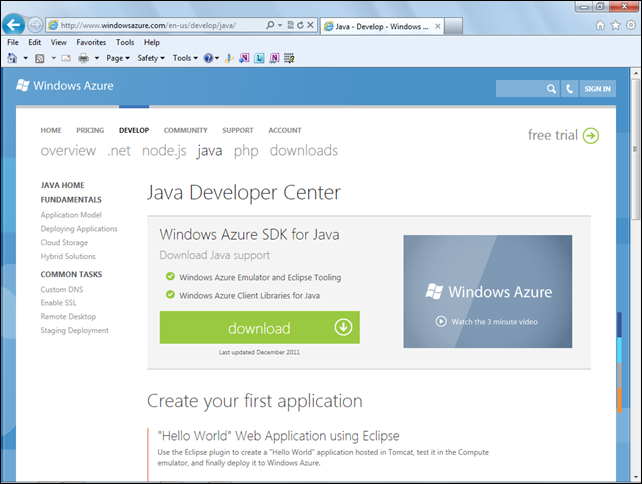Click the RSS feeds icon
Image resolution: width=642 pixels, height=484 pixels.
tap(40, 59)
